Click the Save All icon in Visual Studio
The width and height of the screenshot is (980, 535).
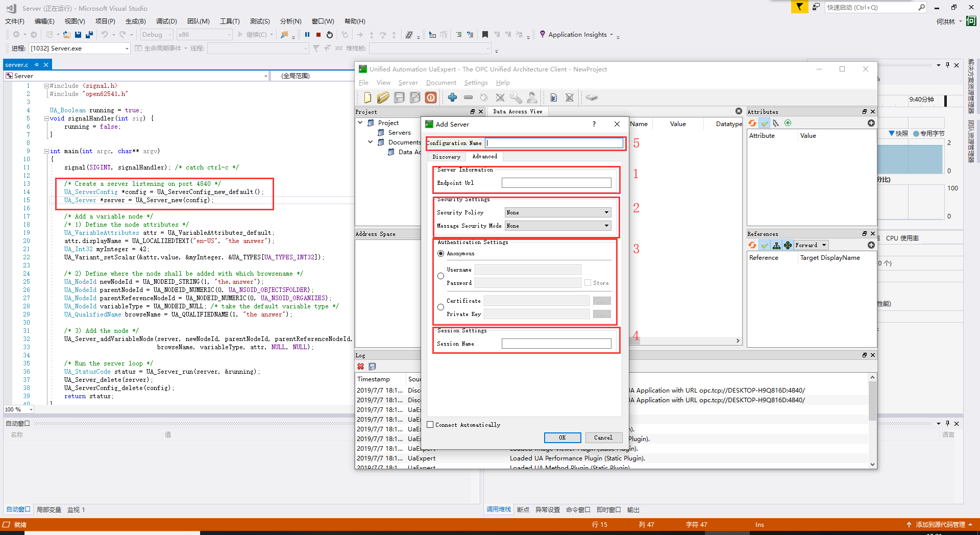pos(89,35)
